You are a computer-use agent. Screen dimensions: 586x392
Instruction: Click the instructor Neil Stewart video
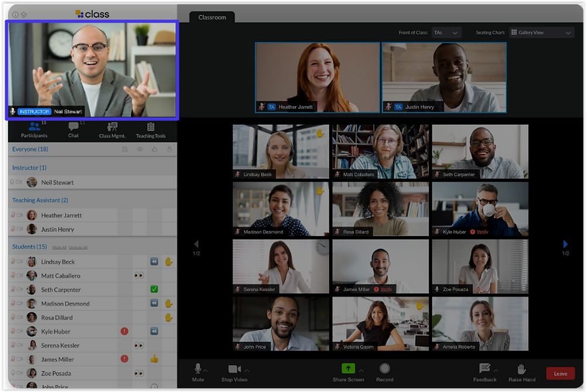(x=92, y=70)
